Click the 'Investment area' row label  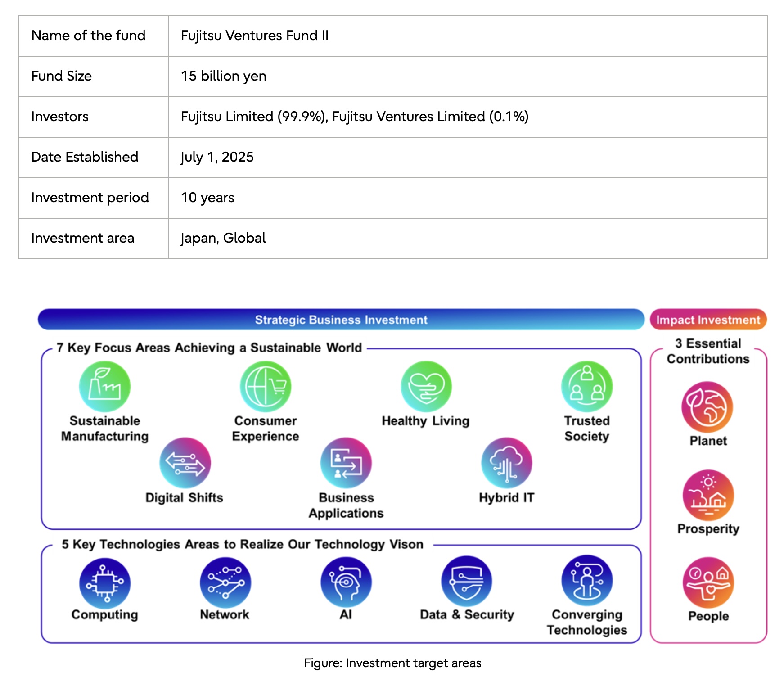pos(83,238)
